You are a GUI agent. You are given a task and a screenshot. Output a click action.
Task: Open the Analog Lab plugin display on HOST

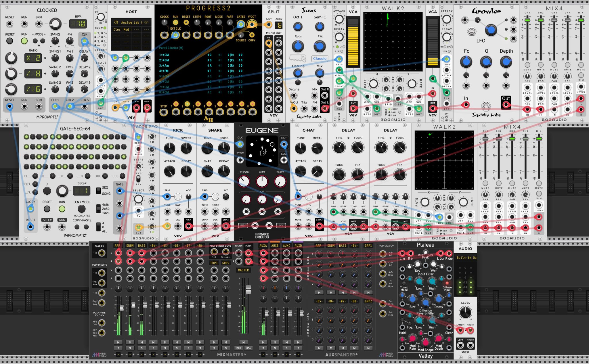[131, 22]
